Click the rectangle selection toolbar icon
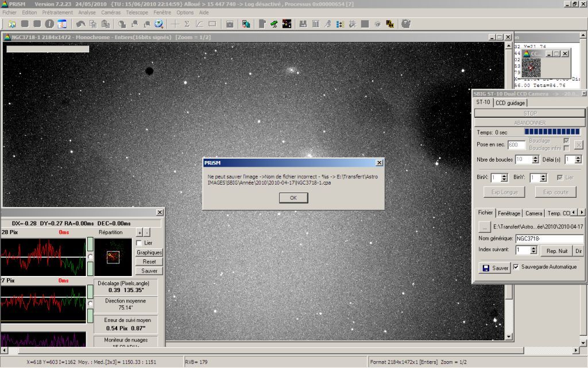588x368 pixels. click(x=212, y=24)
